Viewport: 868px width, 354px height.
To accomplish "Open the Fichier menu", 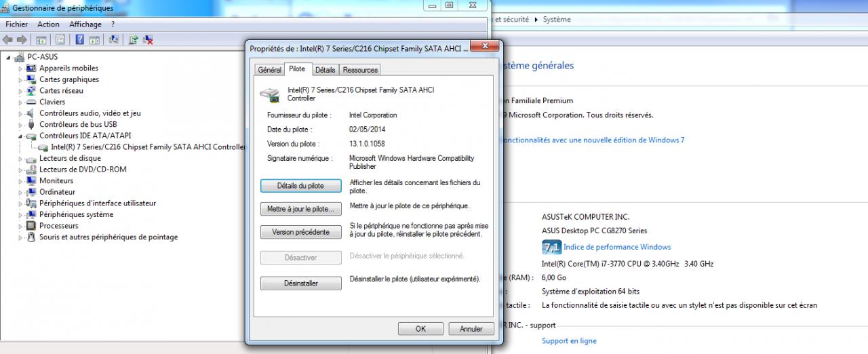I will tap(17, 24).
